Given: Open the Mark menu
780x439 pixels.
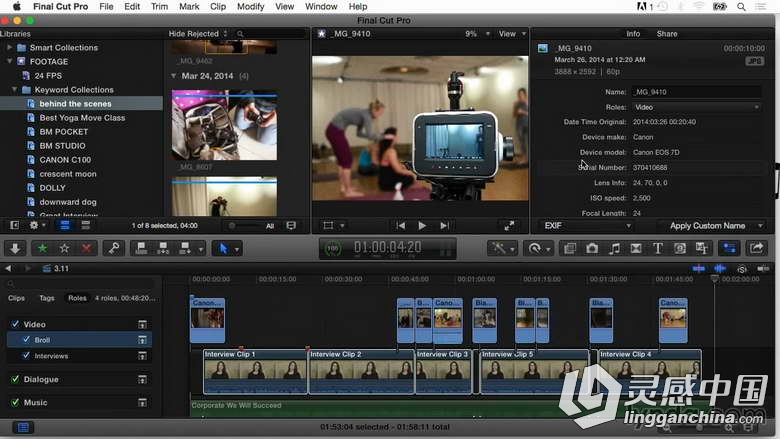Looking at the screenshot, I should click(x=189, y=6).
